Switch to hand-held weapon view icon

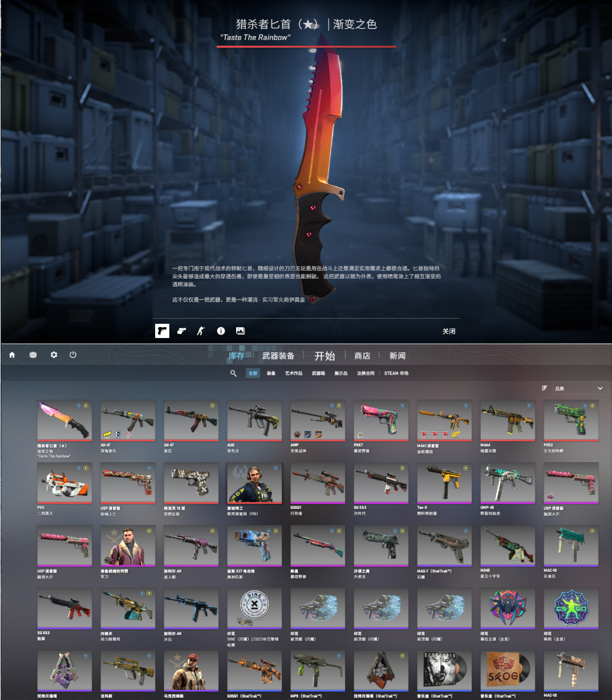pyautogui.click(x=181, y=331)
